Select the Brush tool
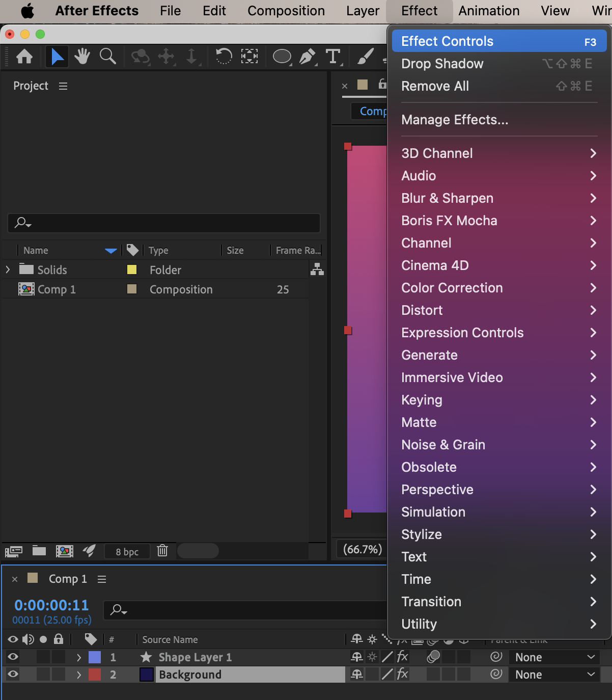 [365, 57]
